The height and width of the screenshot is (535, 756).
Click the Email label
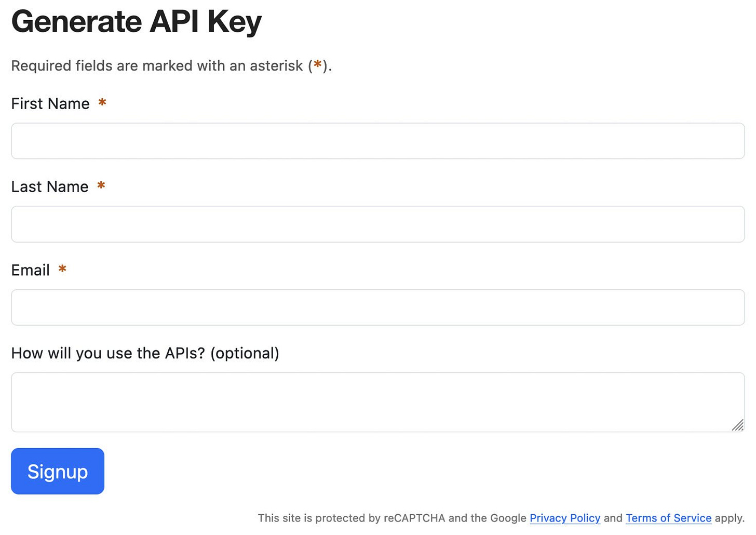click(x=30, y=270)
